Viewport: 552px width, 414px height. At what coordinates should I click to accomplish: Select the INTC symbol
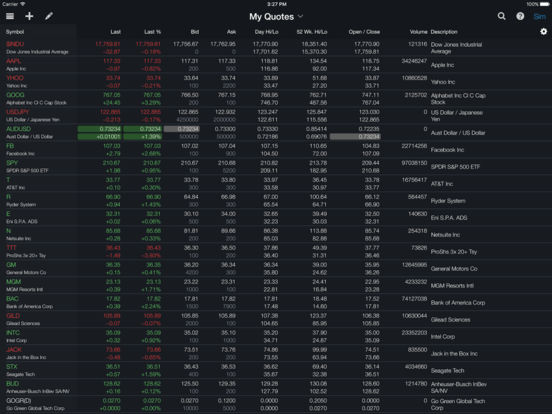coord(13,333)
